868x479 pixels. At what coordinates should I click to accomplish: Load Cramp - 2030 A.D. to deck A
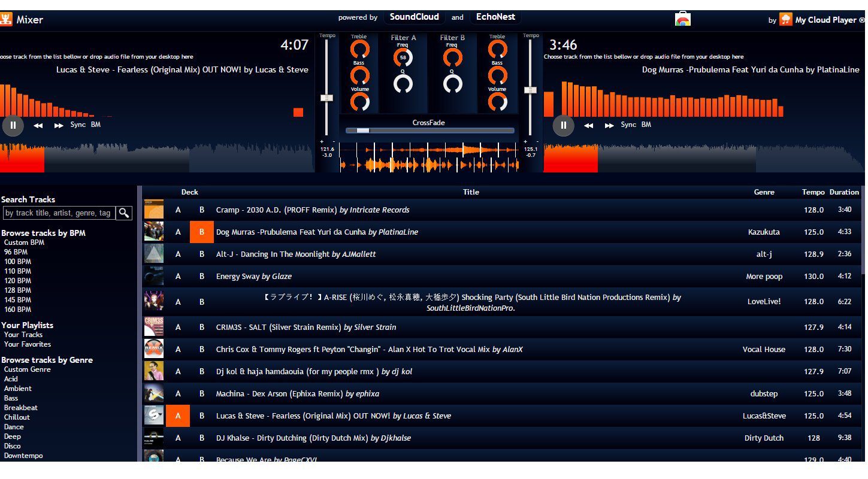coord(178,210)
